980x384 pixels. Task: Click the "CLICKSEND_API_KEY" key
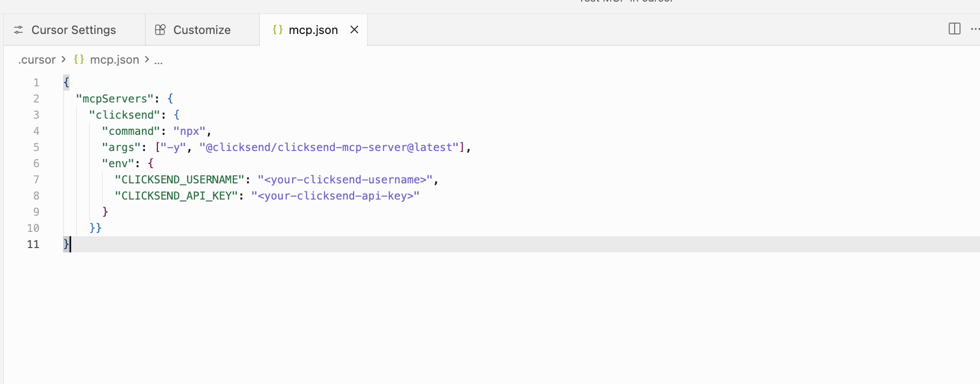pyautogui.click(x=176, y=196)
